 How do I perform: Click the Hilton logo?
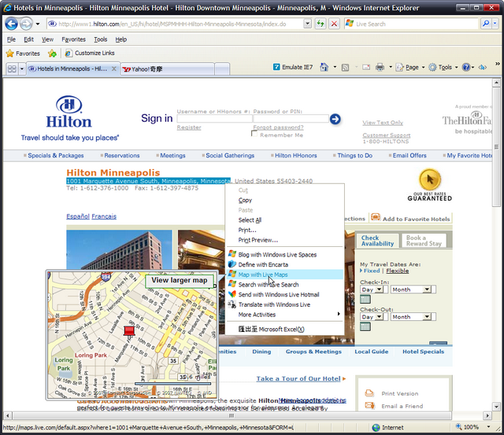pos(69,112)
